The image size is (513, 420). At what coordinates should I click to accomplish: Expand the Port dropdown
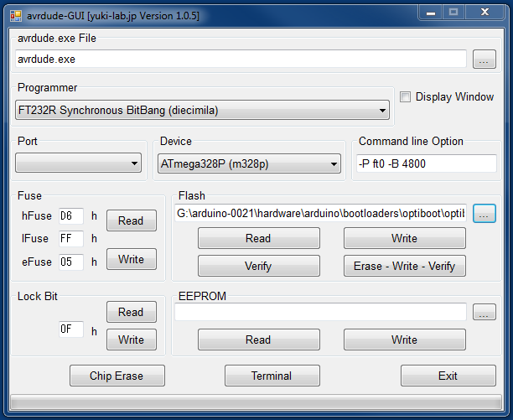click(x=78, y=163)
